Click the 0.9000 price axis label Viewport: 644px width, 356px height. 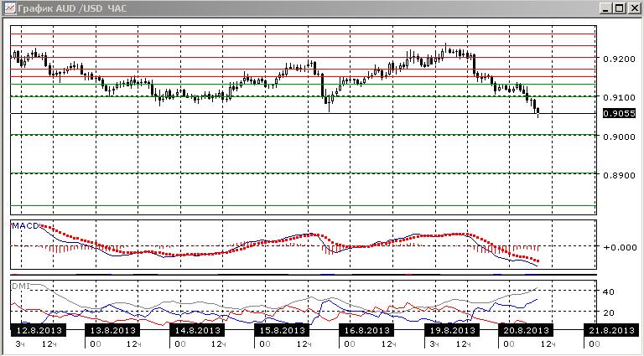pos(619,137)
